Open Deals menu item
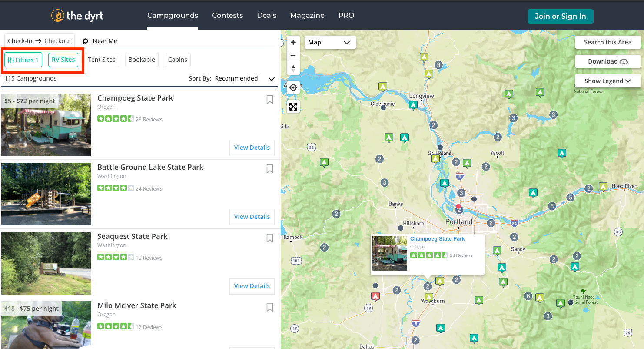This screenshot has height=349, width=644. tap(266, 15)
